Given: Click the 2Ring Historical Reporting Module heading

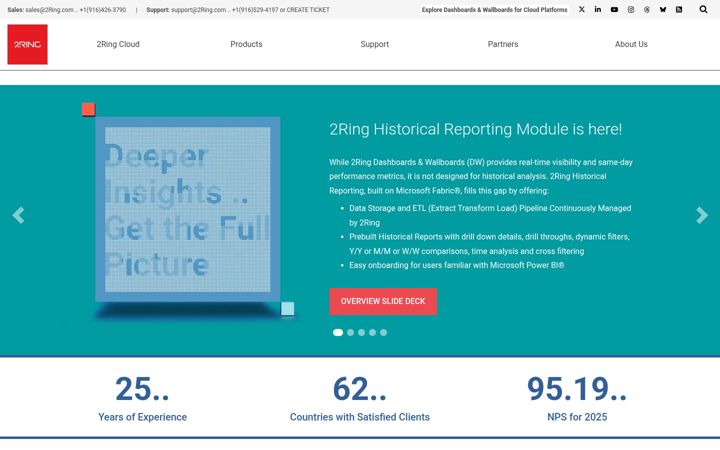Looking at the screenshot, I should click(x=476, y=129).
